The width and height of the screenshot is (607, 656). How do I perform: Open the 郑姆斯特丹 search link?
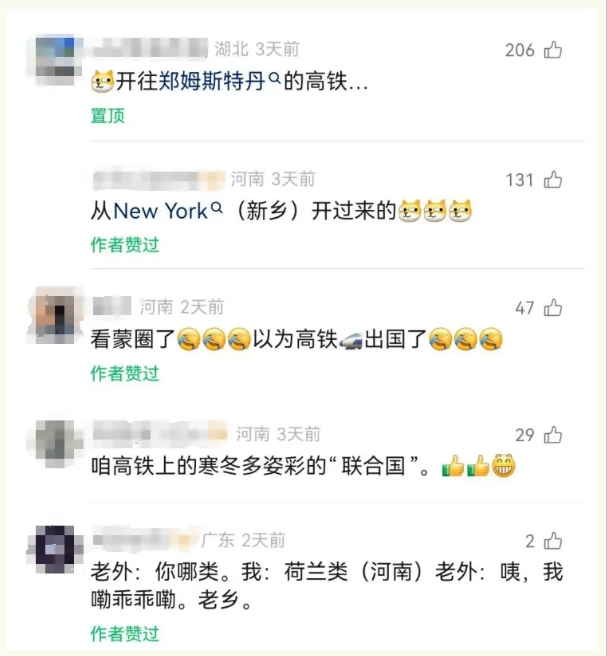[x=212, y=81]
